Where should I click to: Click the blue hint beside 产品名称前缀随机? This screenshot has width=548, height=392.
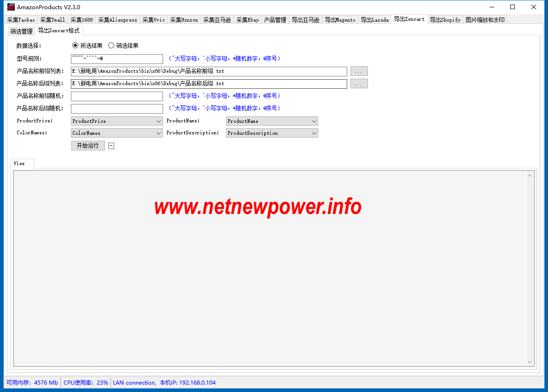225,96
